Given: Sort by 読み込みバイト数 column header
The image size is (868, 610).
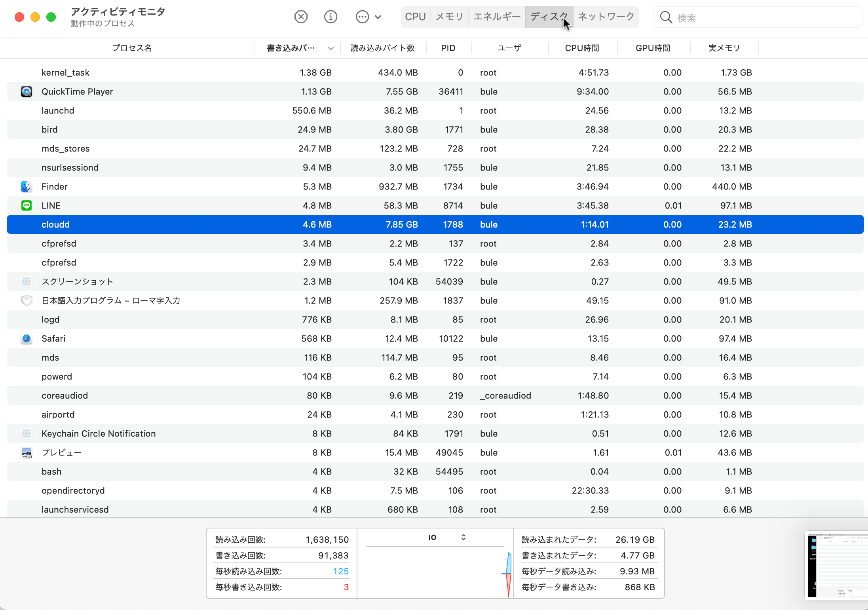Looking at the screenshot, I should [382, 48].
